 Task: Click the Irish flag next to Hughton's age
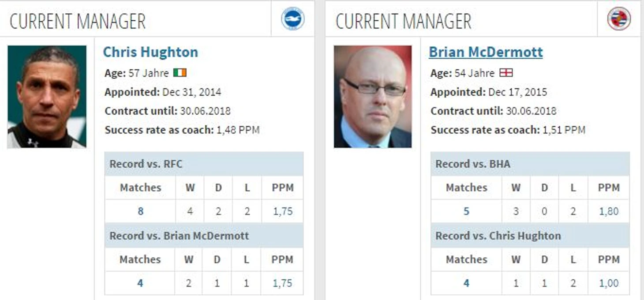[x=180, y=73]
